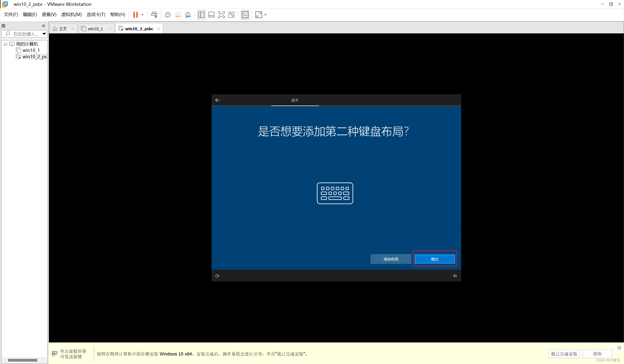Collapse the 我的计算机 tree node

[x=5, y=44]
